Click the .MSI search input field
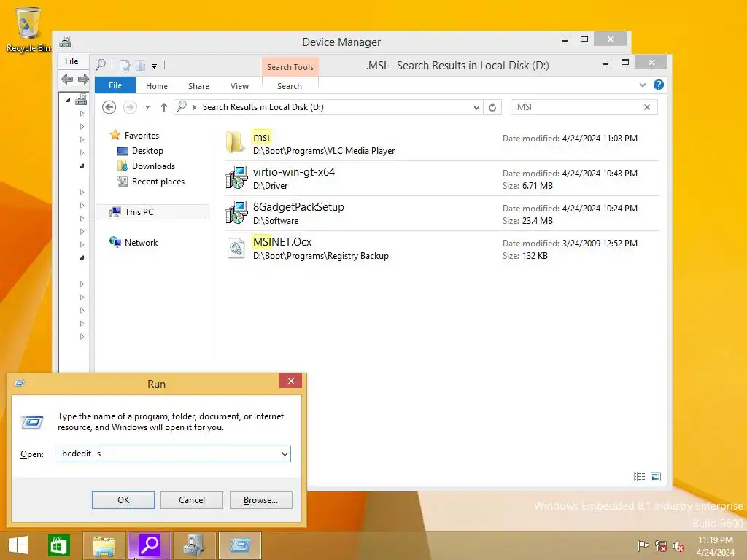The width and height of the screenshot is (747, 560). 576,107
